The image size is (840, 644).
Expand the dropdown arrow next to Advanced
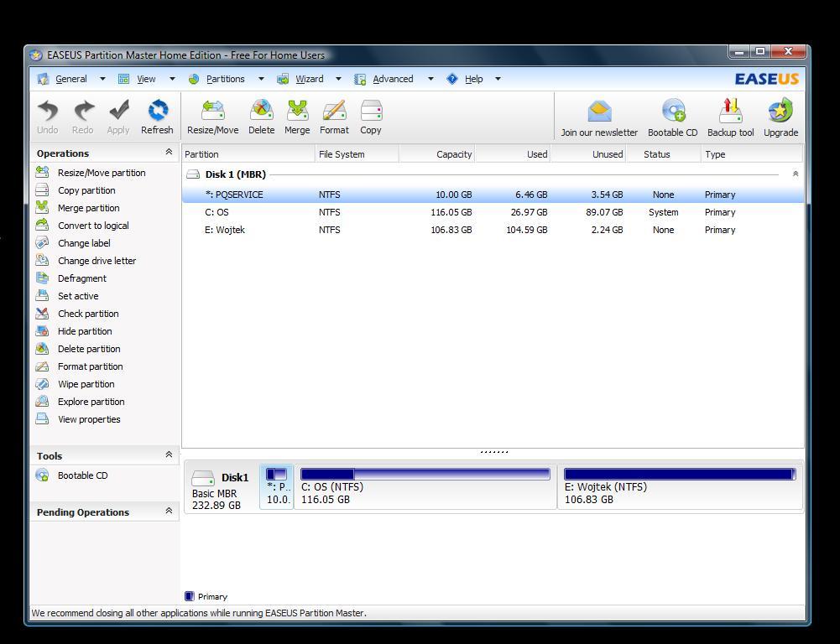[x=430, y=79]
